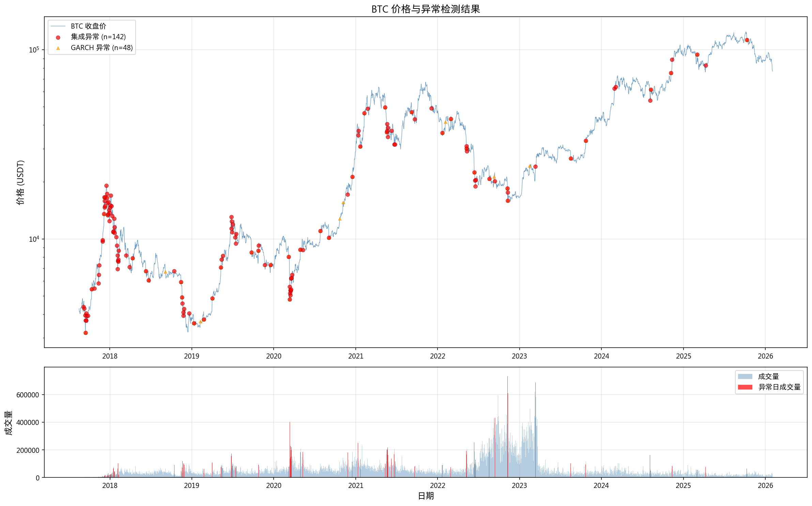Click the 600000 tick label on the volume axis

point(28,395)
